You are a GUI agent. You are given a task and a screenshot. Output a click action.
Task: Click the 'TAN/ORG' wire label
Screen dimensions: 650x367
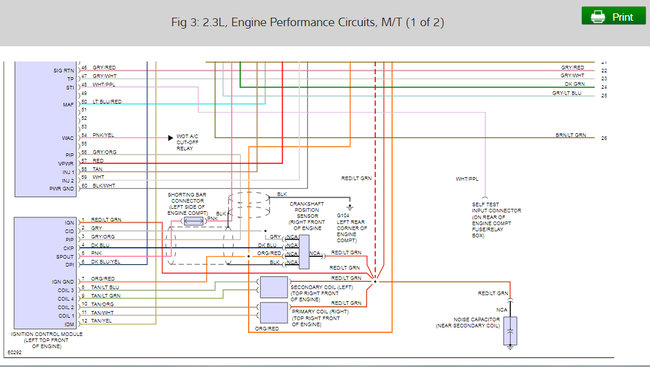coord(102,304)
